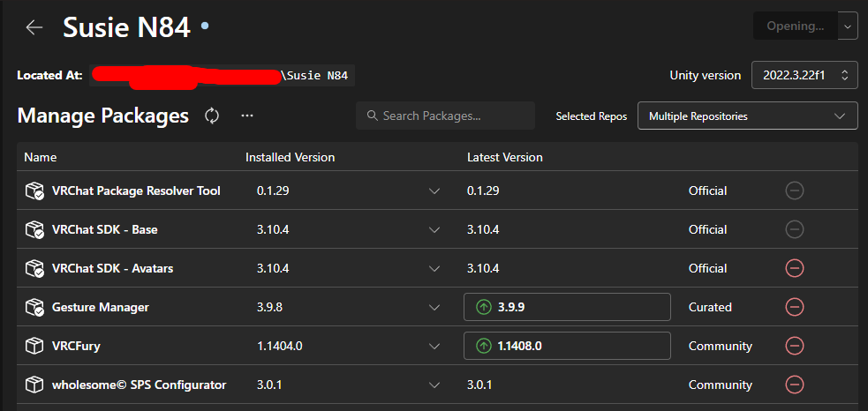868x411 pixels.
Task: Open the Multiple Repositories dropdown
Action: click(x=747, y=116)
